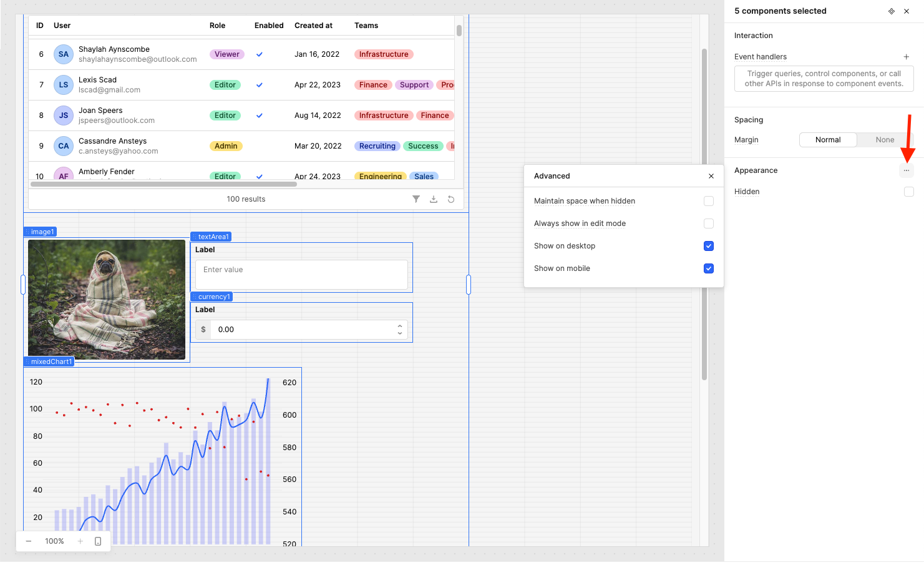This screenshot has width=924, height=565.
Task: Uncheck Show on mobile
Action: pos(709,268)
